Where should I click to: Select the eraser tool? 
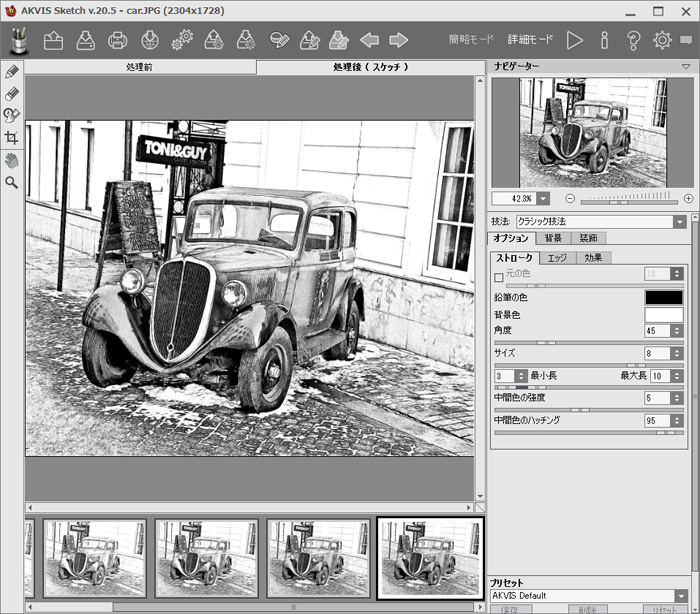point(12,94)
